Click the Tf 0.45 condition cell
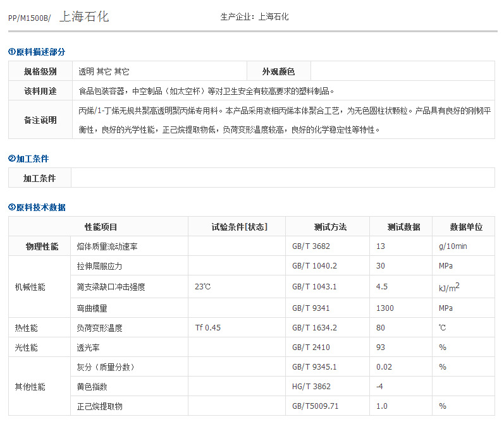Screen dimensions: 504x429 237,327
